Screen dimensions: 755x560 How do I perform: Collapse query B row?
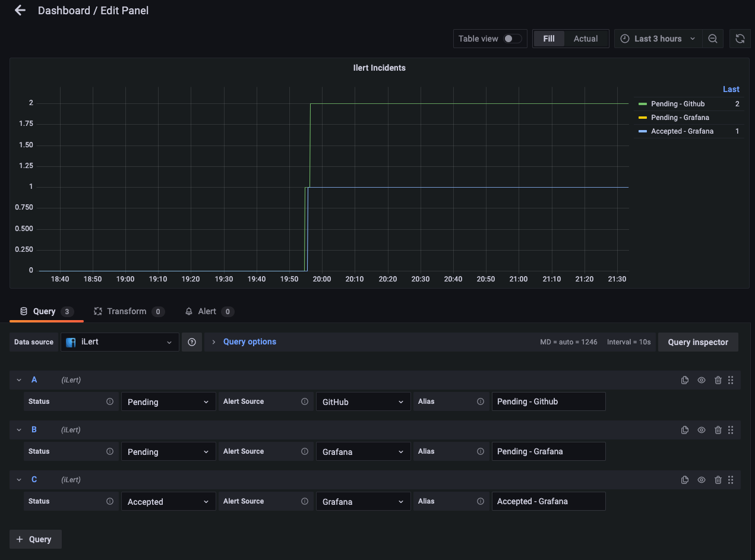pyautogui.click(x=19, y=430)
